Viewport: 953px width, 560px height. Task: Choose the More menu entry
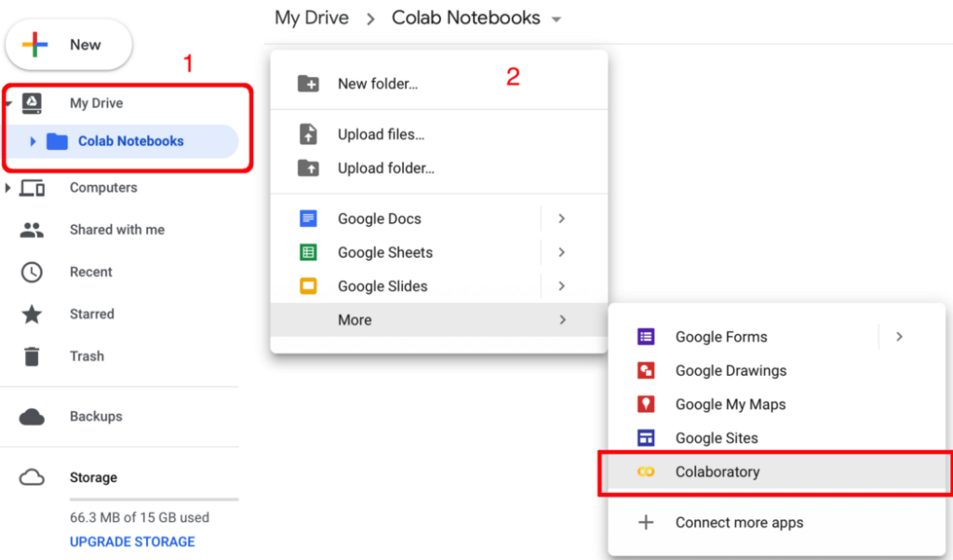(x=439, y=320)
